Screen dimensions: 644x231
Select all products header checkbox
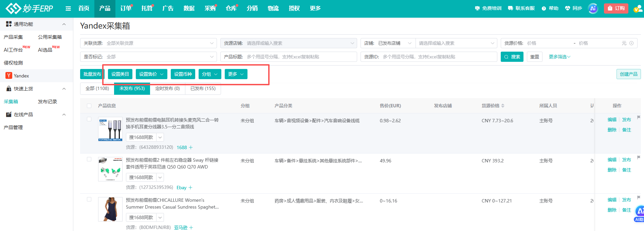click(x=89, y=106)
